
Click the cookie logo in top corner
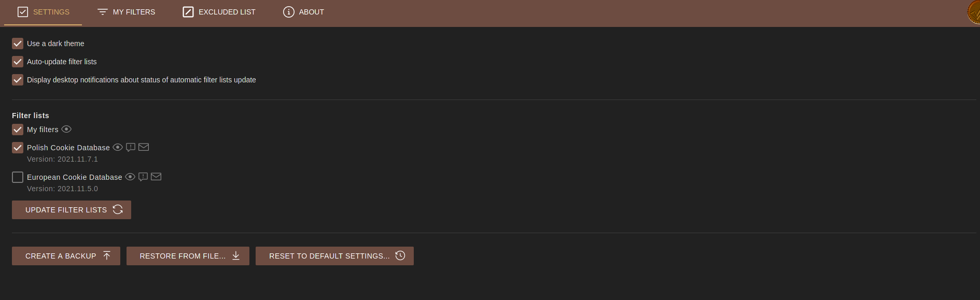tap(974, 12)
